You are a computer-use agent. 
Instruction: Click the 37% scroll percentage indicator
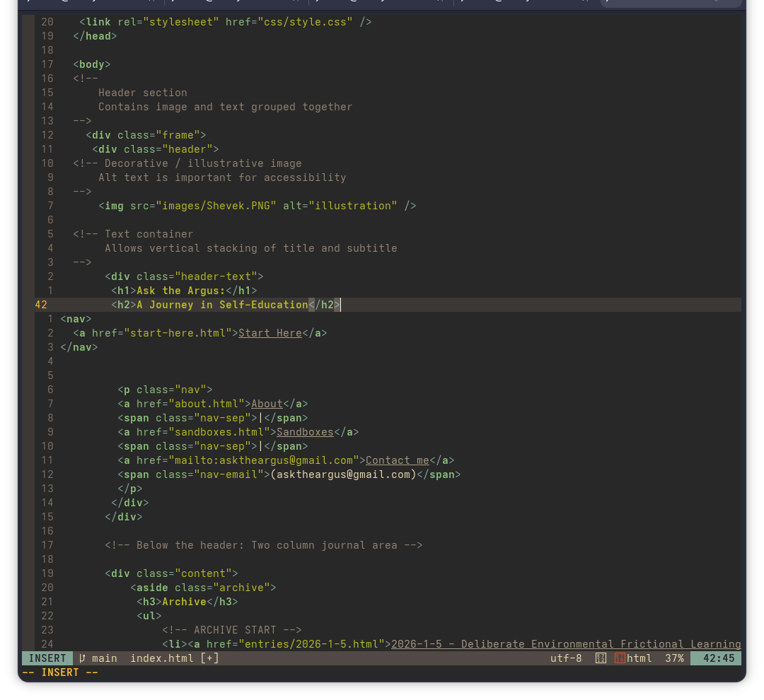tap(674, 658)
